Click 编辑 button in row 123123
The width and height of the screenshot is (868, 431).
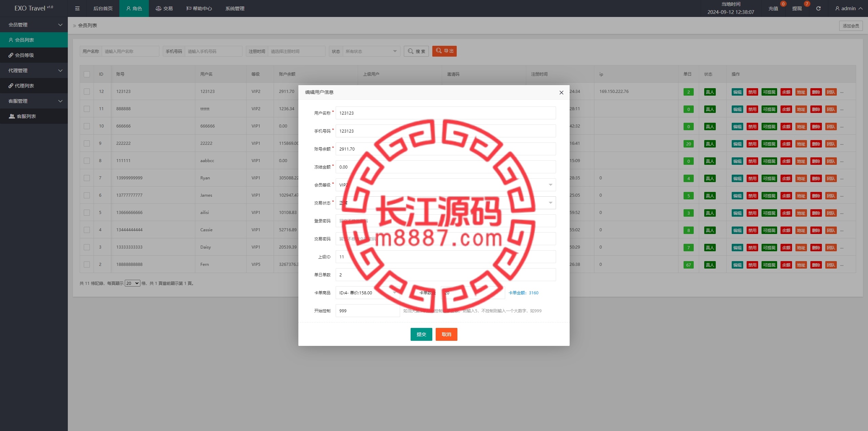click(x=737, y=92)
